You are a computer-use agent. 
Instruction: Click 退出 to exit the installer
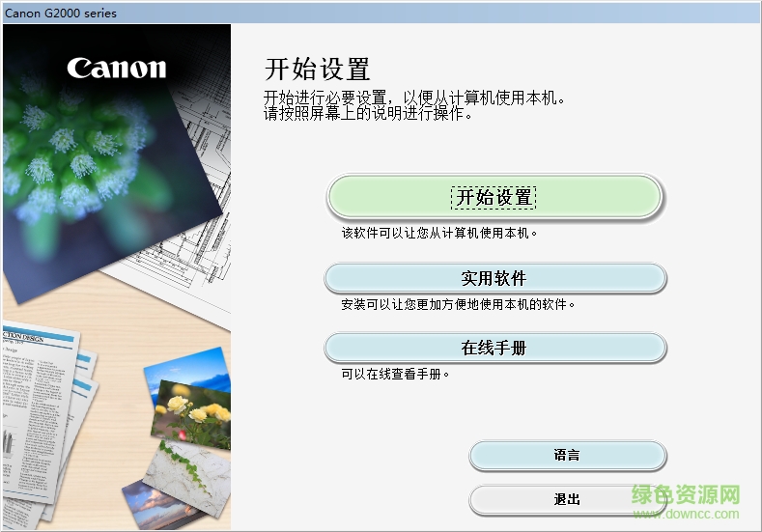click(567, 499)
